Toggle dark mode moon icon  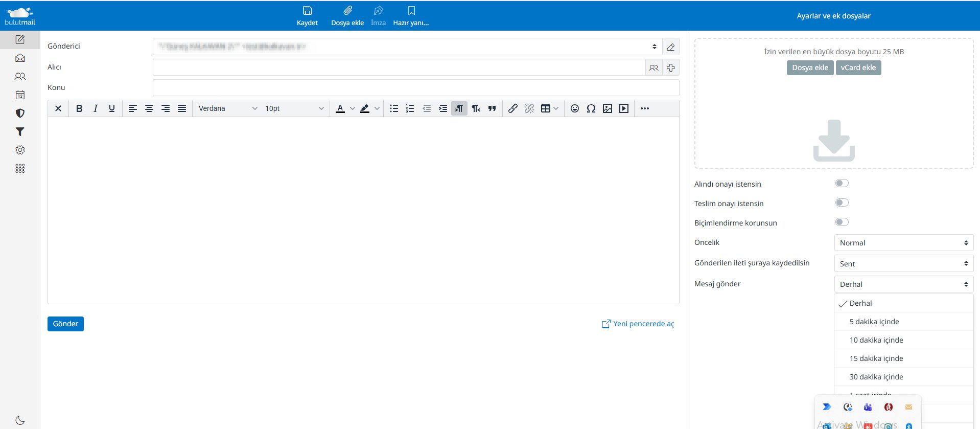pos(20,420)
